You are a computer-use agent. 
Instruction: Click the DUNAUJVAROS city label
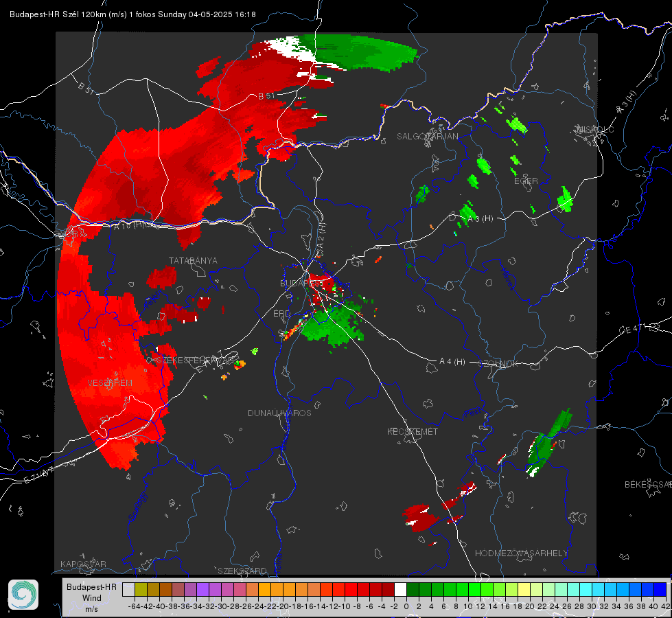pyautogui.click(x=279, y=413)
